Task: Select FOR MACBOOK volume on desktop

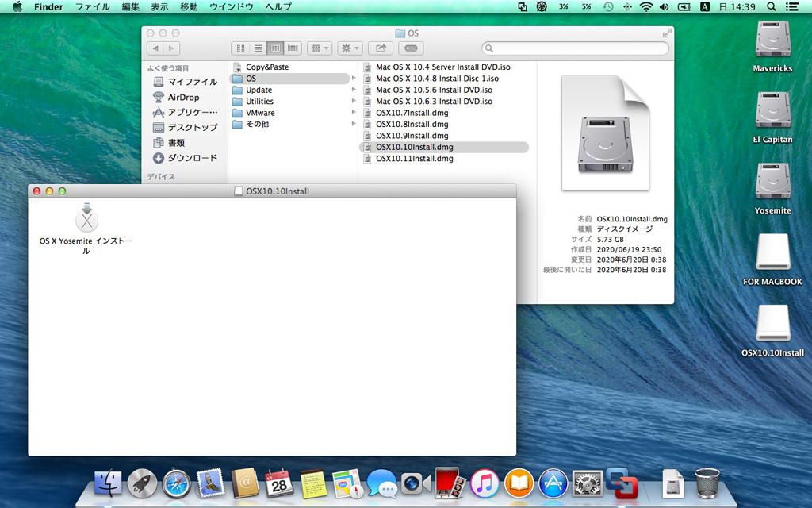Action: point(772,253)
